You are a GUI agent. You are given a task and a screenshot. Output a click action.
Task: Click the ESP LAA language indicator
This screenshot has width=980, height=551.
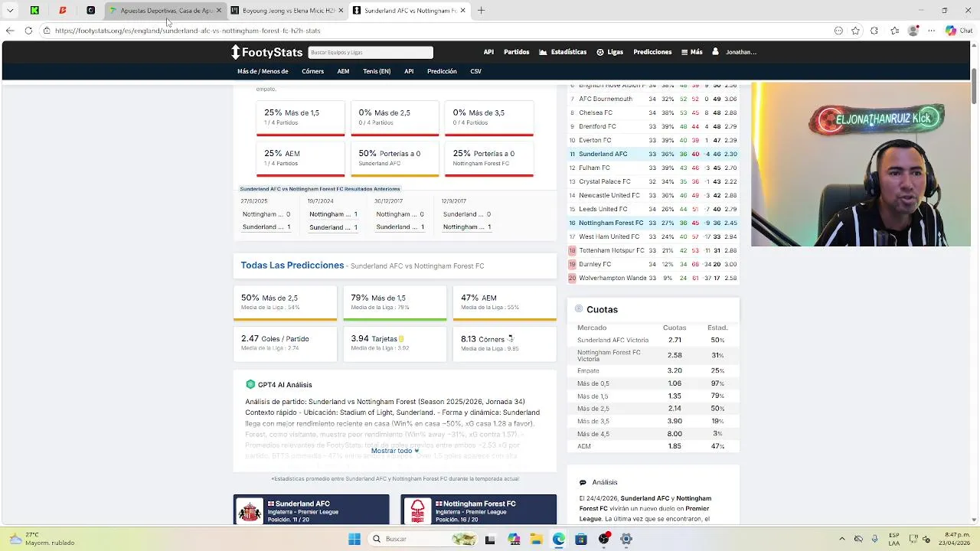894,539
